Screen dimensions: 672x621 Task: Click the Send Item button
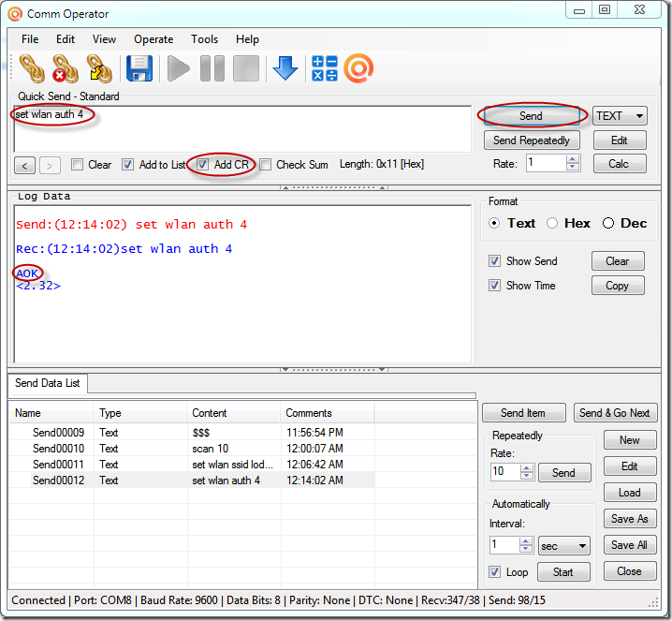click(524, 413)
